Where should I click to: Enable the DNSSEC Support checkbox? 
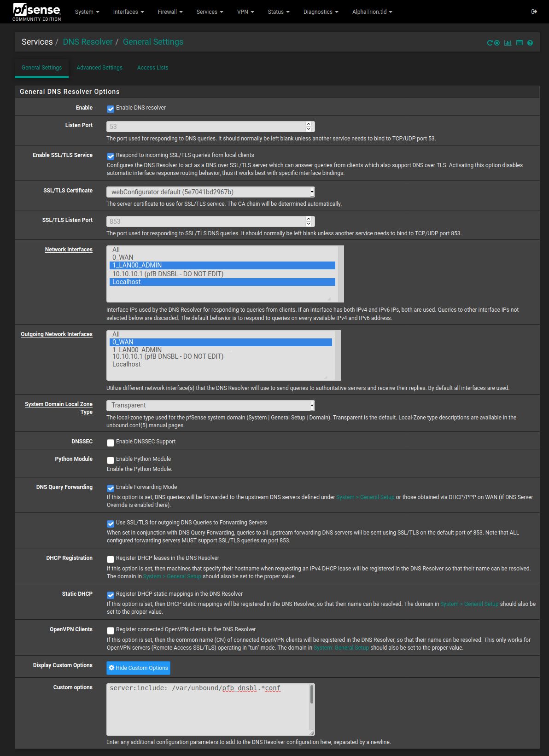pos(111,442)
